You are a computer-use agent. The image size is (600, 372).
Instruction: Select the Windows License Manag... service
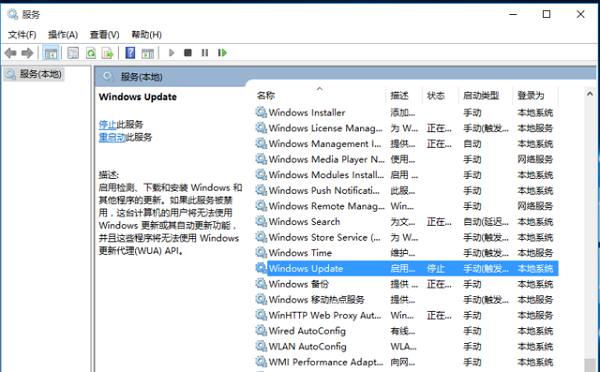click(326, 128)
